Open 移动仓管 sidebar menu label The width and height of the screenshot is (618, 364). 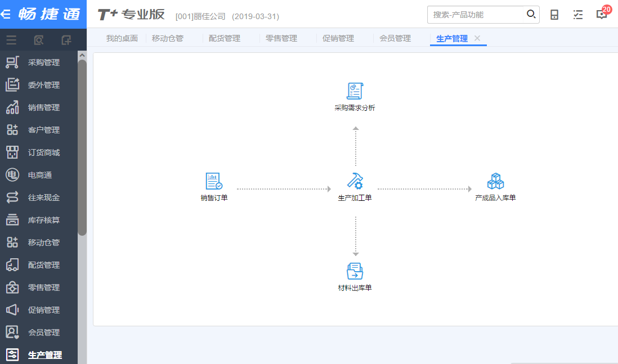click(44, 242)
